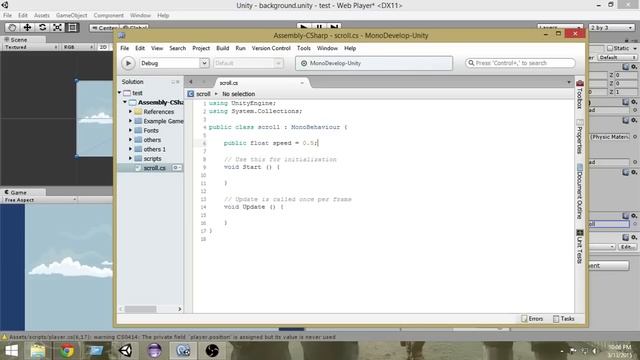Expand the Fonts folder
Image resolution: width=640 pixels, height=360 pixels.
[x=130, y=130]
